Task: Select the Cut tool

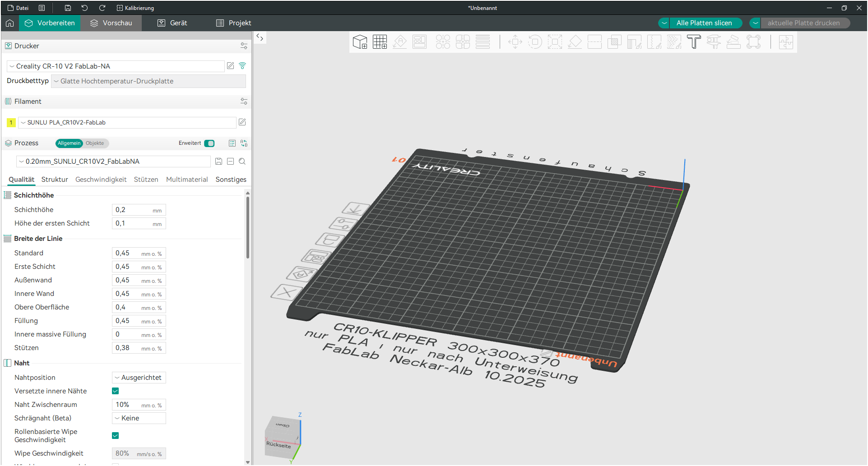Action: point(594,42)
